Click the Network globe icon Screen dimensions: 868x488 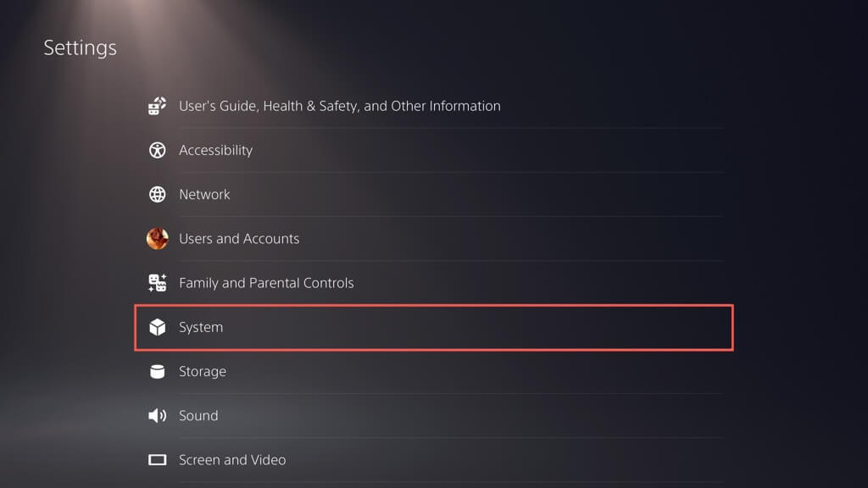[158, 194]
